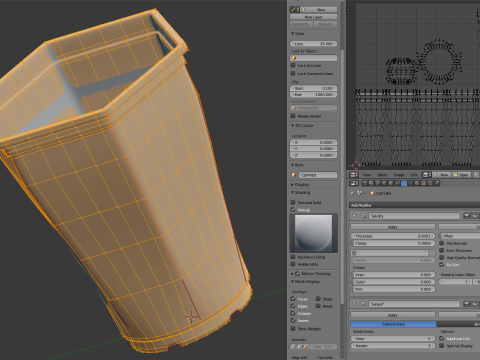Enable vertex normals display icon
The height and width of the screenshot is (360, 480).
pos(293,347)
